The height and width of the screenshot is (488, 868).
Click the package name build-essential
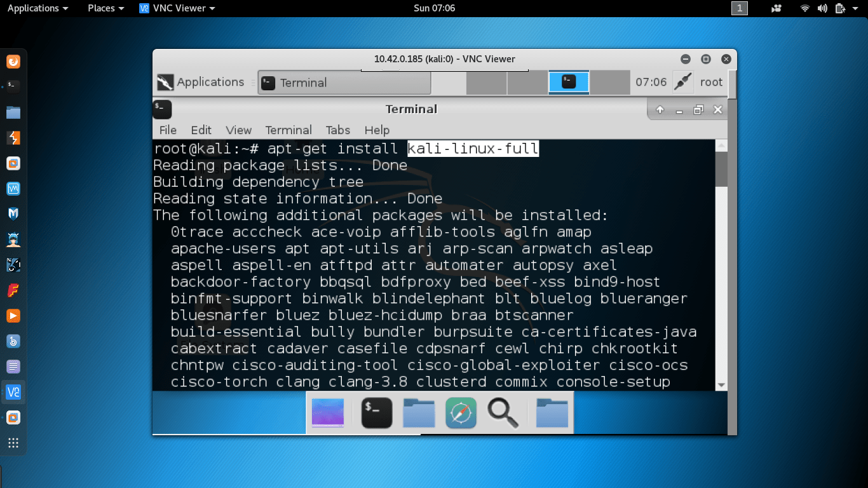click(236, 332)
